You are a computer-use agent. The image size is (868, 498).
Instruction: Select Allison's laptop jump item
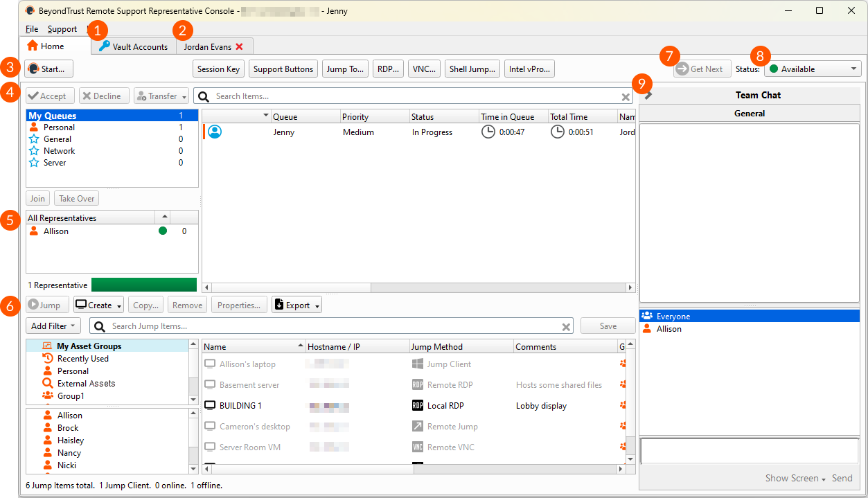[414, 364]
